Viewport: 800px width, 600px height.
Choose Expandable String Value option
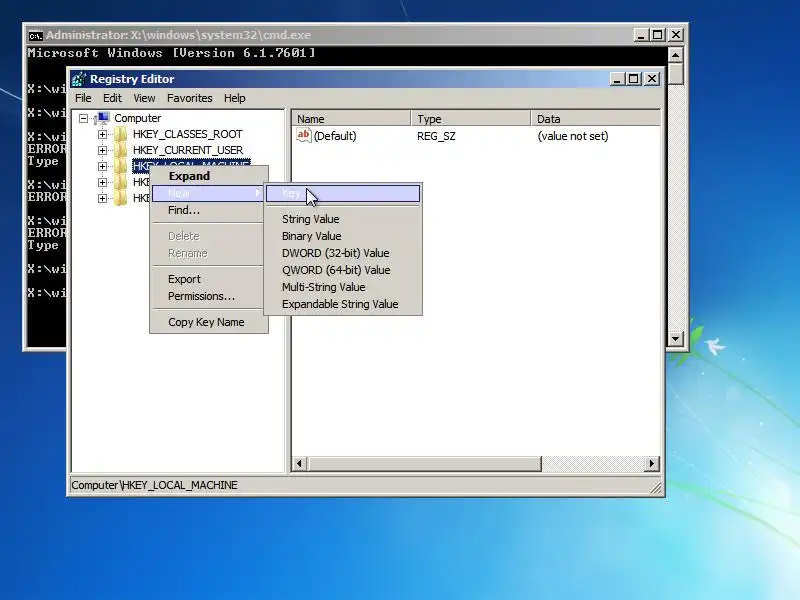point(343,304)
